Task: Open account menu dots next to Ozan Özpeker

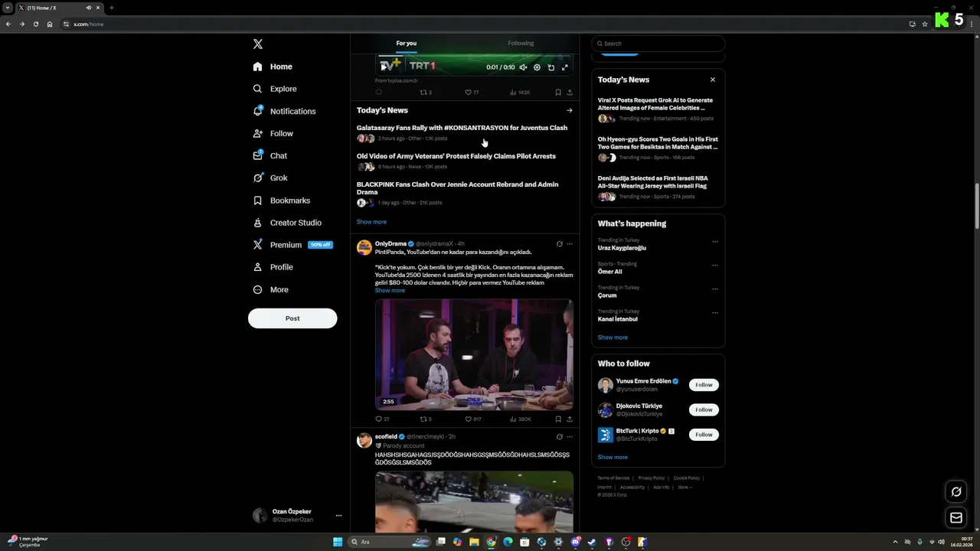Action: click(x=338, y=515)
